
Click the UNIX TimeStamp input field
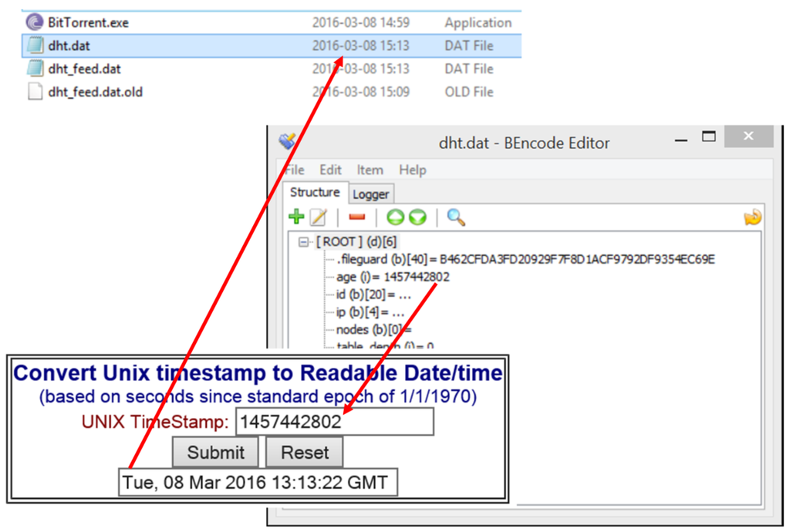click(334, 422)
